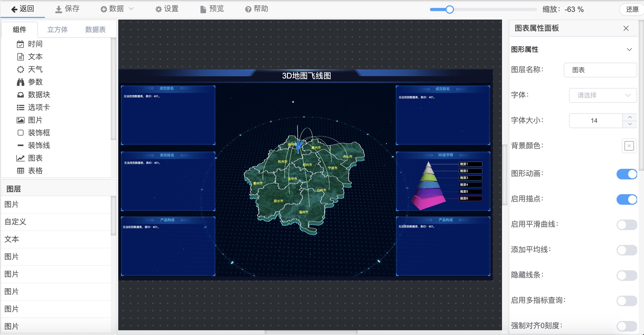The height and width of the screenshot is (335, 644).
Task: Click the 还原 reset zoom button
Action: click(x=632, y=10)
